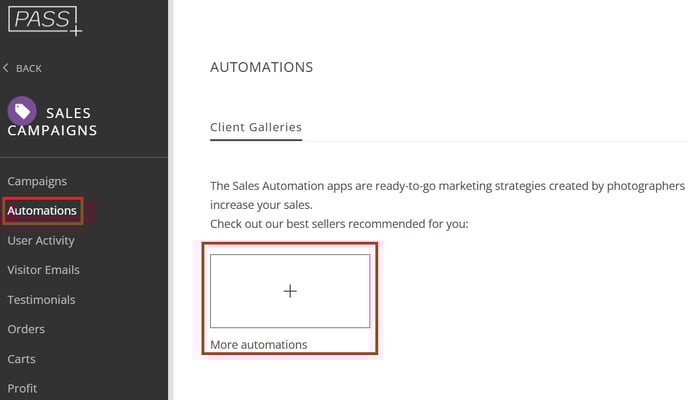Click the plus icon to add automations
The height and width of the screenshot is (400, 688).
click(290, 291)
